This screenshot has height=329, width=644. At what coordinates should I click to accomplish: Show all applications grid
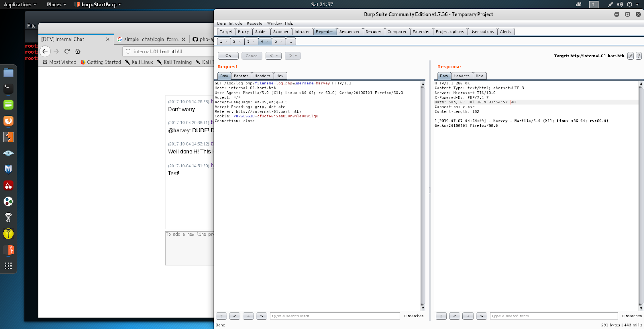(x=8, y=266)
